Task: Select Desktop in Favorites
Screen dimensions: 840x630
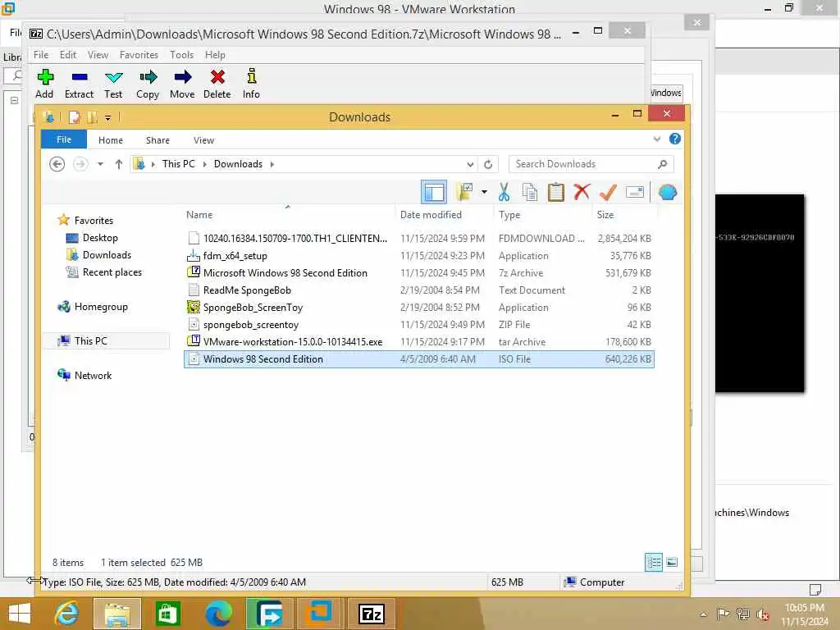Action: pyautogui.click(x=100, y=238)
